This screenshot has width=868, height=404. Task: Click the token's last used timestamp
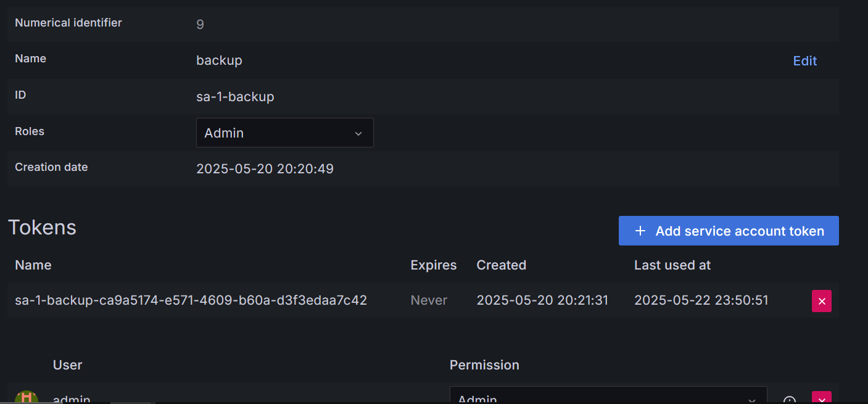pyautogui.click(x=701, y=300)
